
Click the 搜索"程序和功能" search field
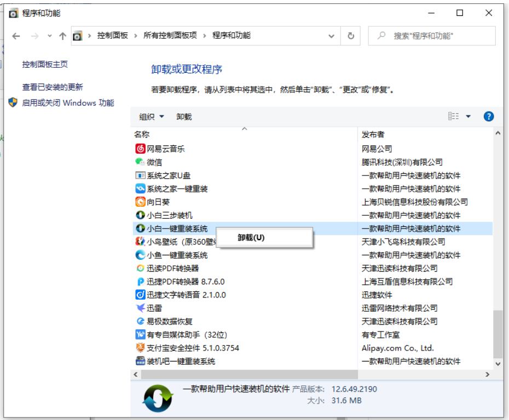(x=432, y=36)
